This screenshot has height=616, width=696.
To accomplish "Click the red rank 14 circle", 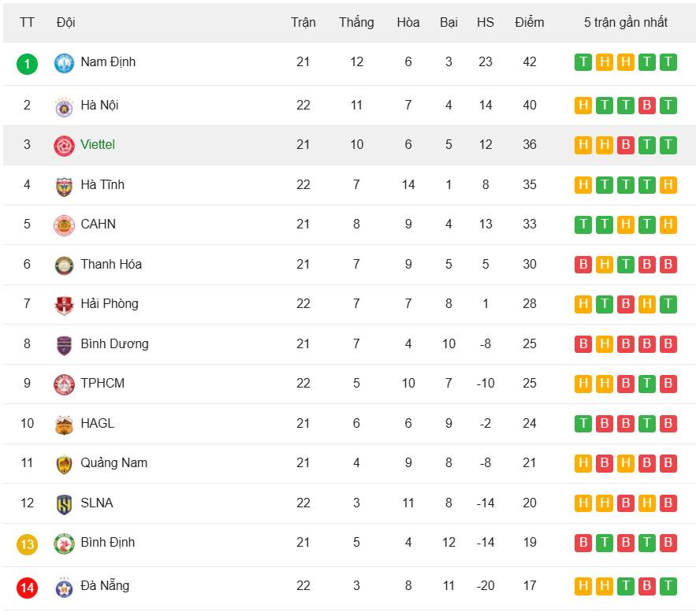I will click(x=27, y=588).
